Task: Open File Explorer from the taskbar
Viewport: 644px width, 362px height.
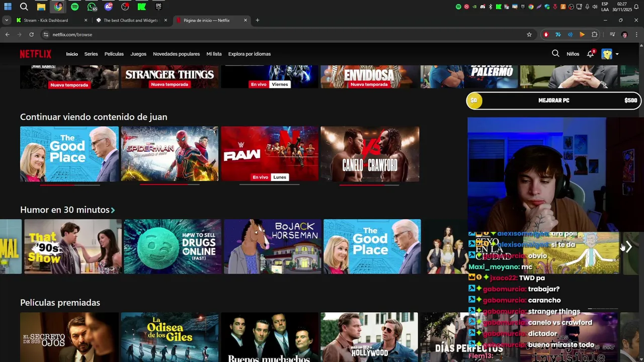Action: (41, 7)
